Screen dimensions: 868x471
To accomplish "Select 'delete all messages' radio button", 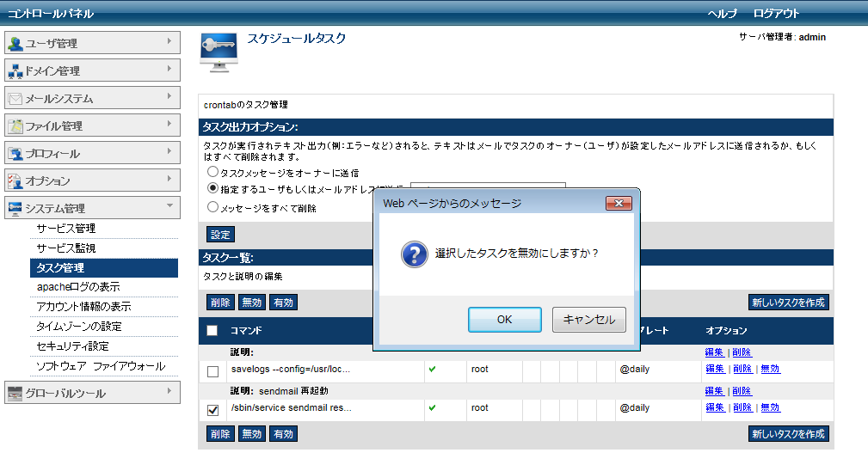I will (x=212, y=207).
